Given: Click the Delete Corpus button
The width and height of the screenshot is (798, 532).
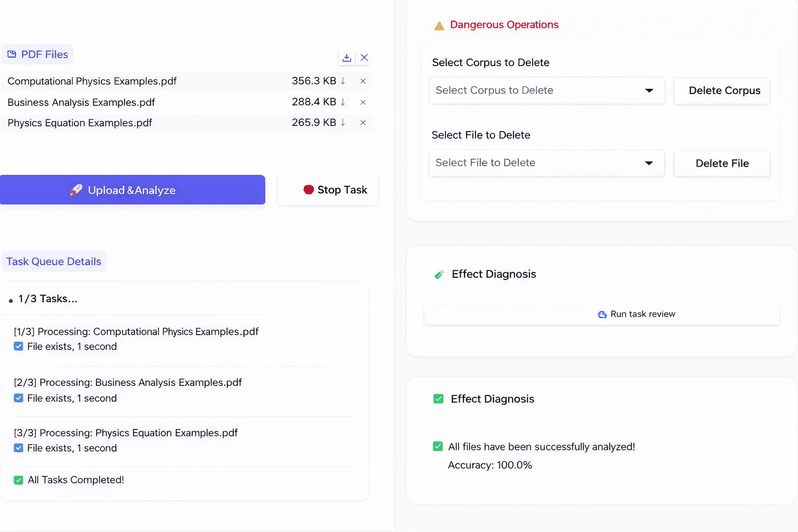Looking at the screenshot, I should tap(722, 91).
